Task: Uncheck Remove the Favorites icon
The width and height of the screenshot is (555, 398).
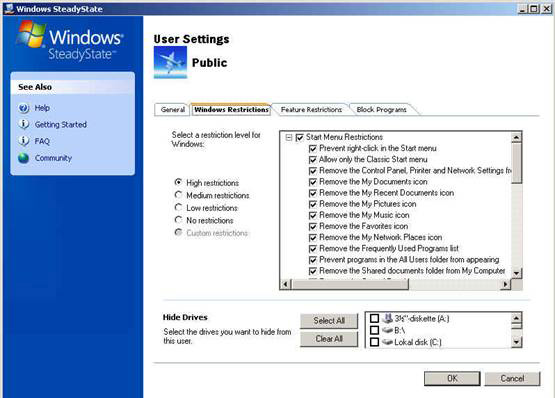Action: [x=313, y=226]
